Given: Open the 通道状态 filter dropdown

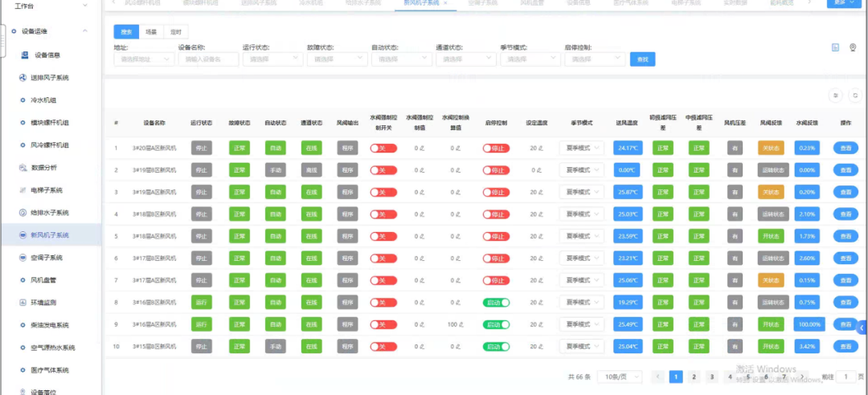Looking at the screenshot, I should click(466, 59).
